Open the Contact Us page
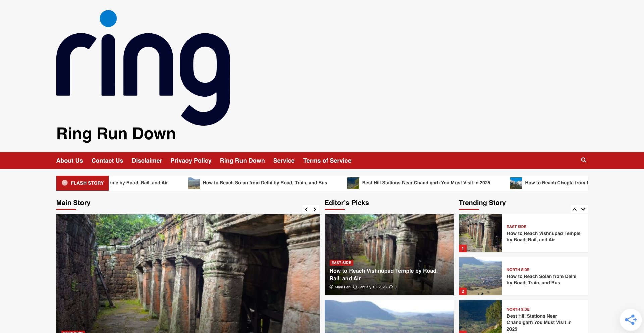Viewport: 644px width, 333px height. (x=107, y=160)
